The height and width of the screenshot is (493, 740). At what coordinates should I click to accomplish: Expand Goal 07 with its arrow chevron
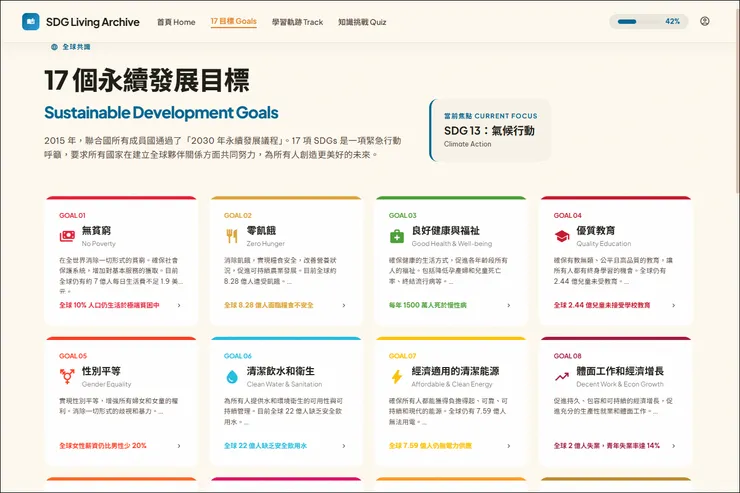(x=508, y=446)
